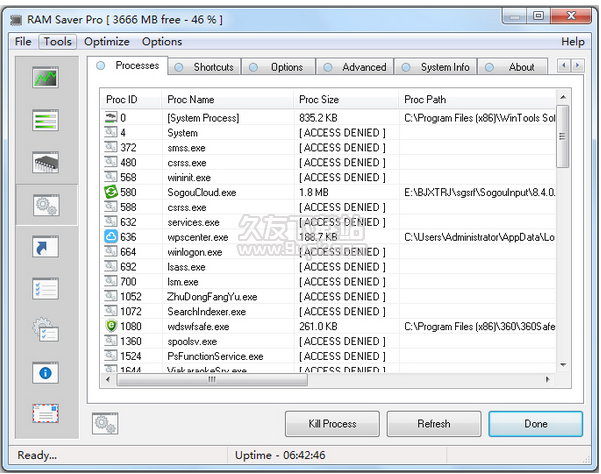This screenshot has height=474, width=601.
Task: Click the horizontal scrollbar right arrow
Action: click(547, 379)
